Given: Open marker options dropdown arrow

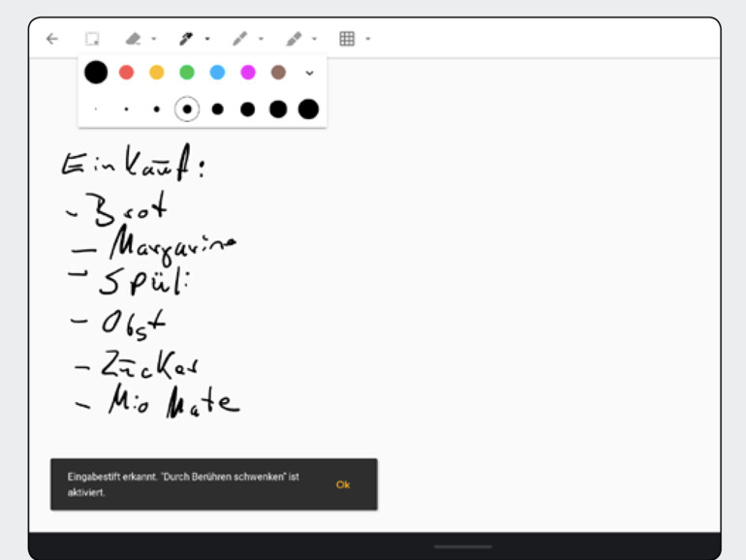Looking at the screenshot, I should pos(261,39).
